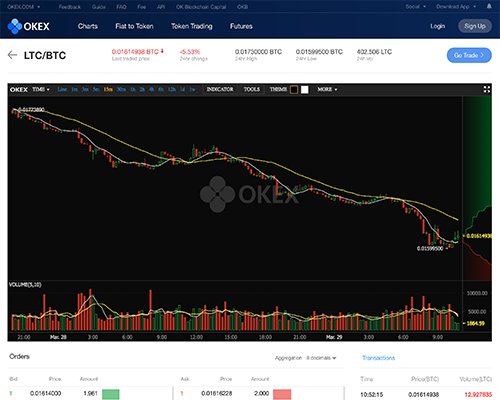Image resolution: width=500 pixels, height=400 pixels.
Task: Switch to the Transactions tab
Action: coord(378,358)
